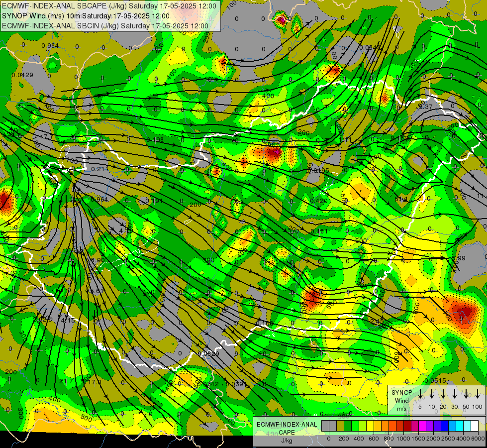Click the station value 21.7 on the map

click(x=66, y=381)
